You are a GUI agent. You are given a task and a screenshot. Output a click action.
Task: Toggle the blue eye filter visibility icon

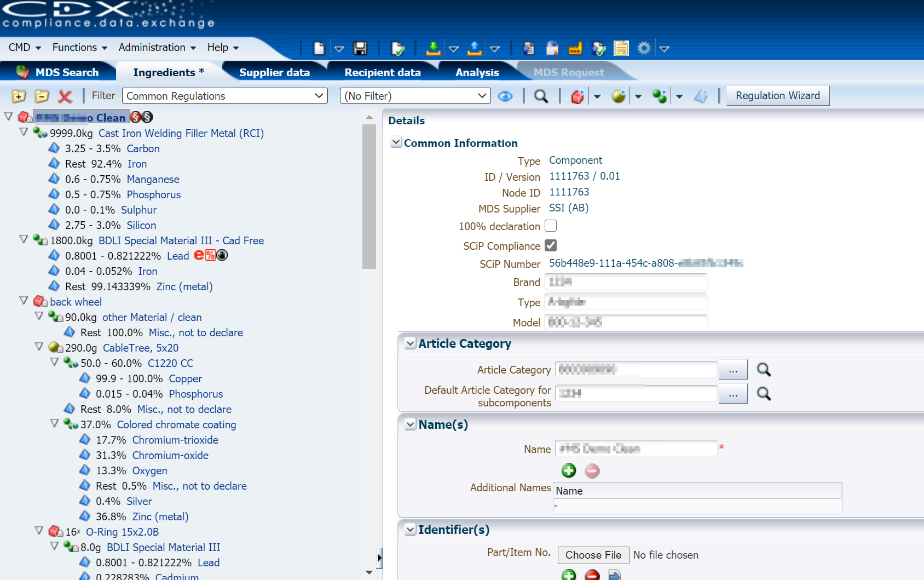tap(505, 96)
